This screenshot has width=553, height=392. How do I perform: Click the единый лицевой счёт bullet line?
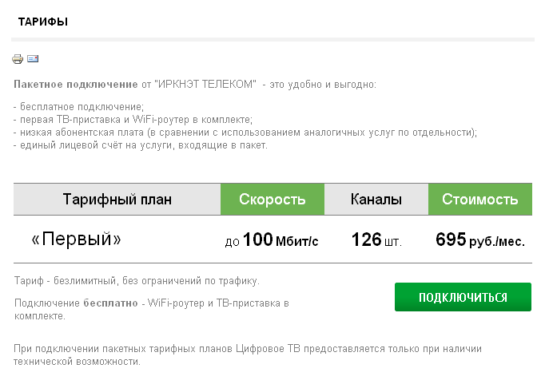(x=141, y=145)
